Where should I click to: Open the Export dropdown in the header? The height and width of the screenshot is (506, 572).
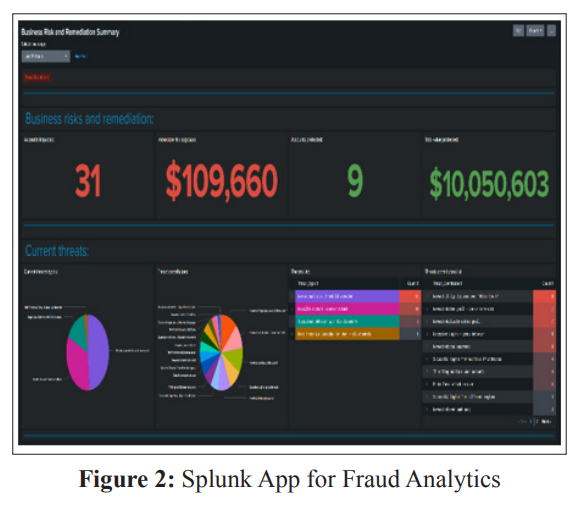[535, 31]
